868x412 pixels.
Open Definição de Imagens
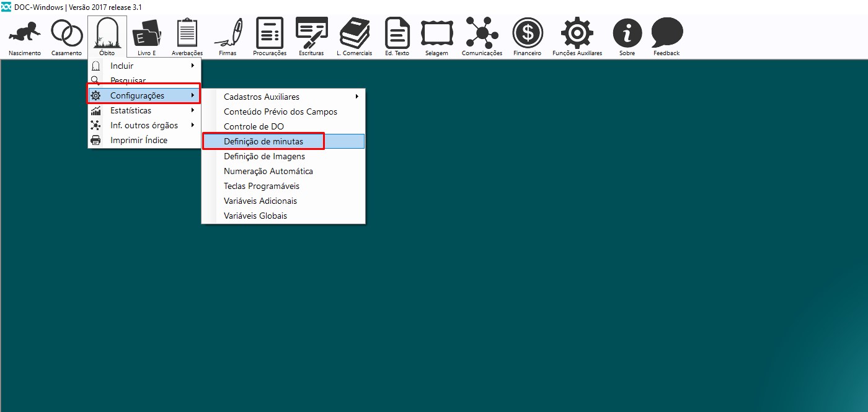283,156
